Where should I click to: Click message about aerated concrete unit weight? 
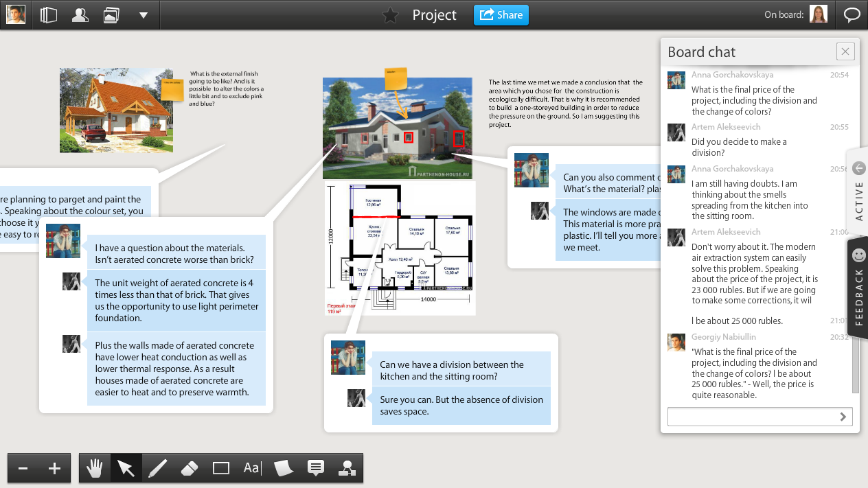[176, 301]
